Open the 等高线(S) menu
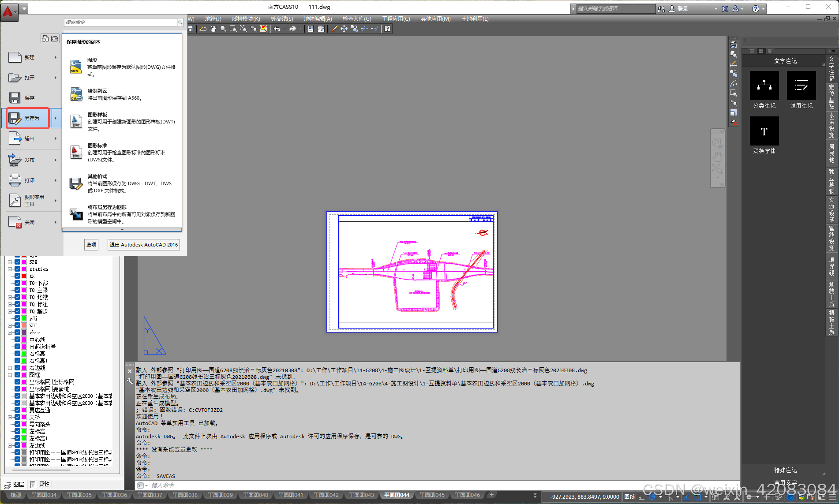839x504 pixels. coord(282,19)
